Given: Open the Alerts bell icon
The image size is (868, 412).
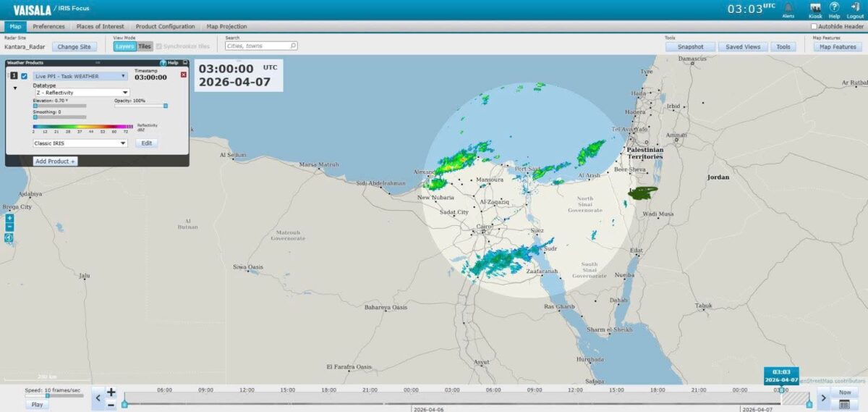Looking at the screenshot, I should [x=788, y=7].
